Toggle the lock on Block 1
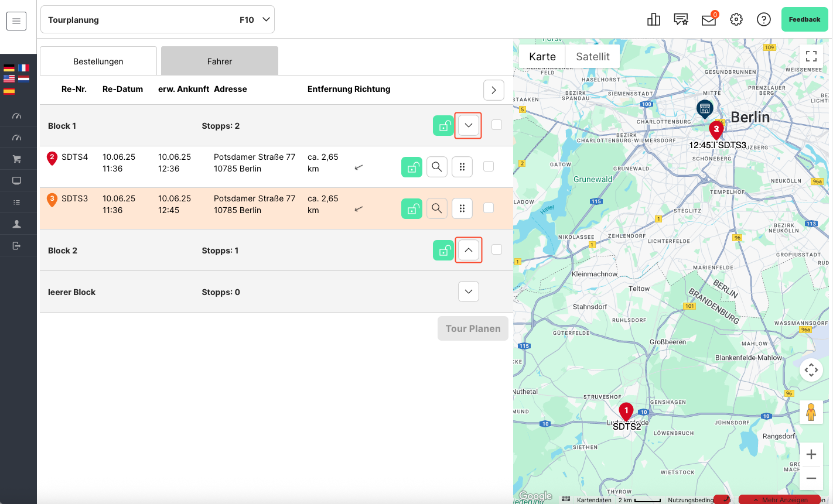Image resolution: width=833 pixels, height=504 pixels. point(443,126)
